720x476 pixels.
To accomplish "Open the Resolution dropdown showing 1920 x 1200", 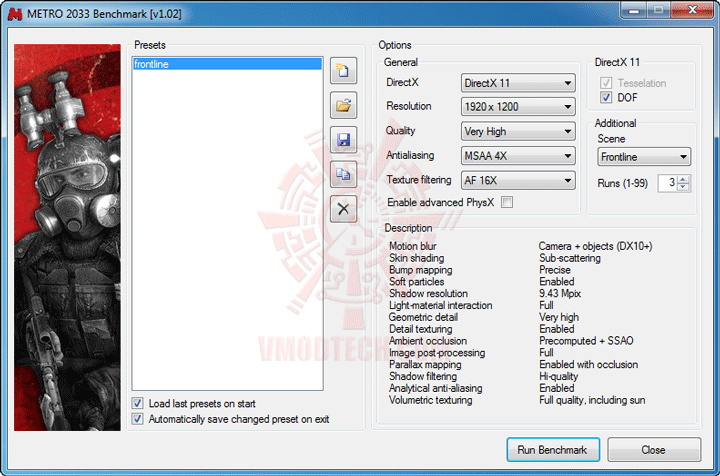I will click(518, 107).
